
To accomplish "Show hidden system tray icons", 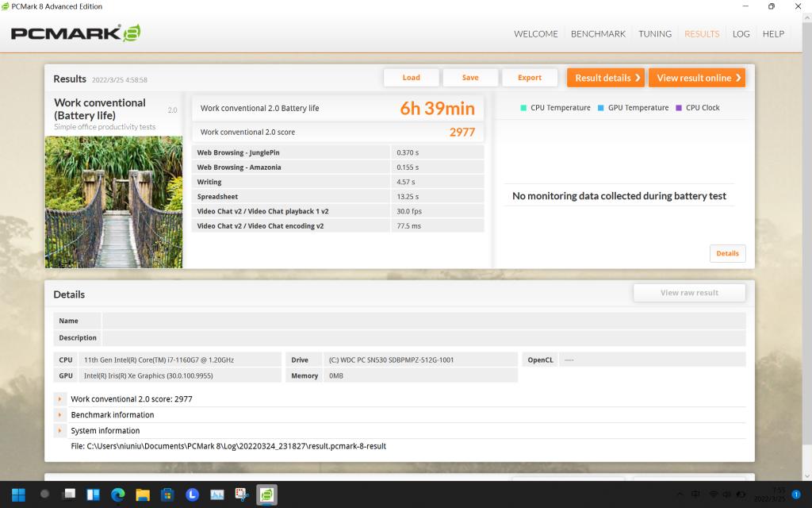I will (680, 495).
